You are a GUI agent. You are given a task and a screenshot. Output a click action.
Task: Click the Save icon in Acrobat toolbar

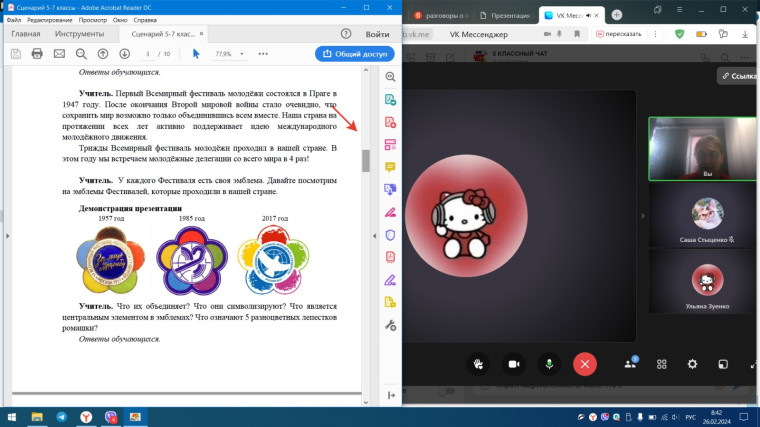tap(16, 54)
